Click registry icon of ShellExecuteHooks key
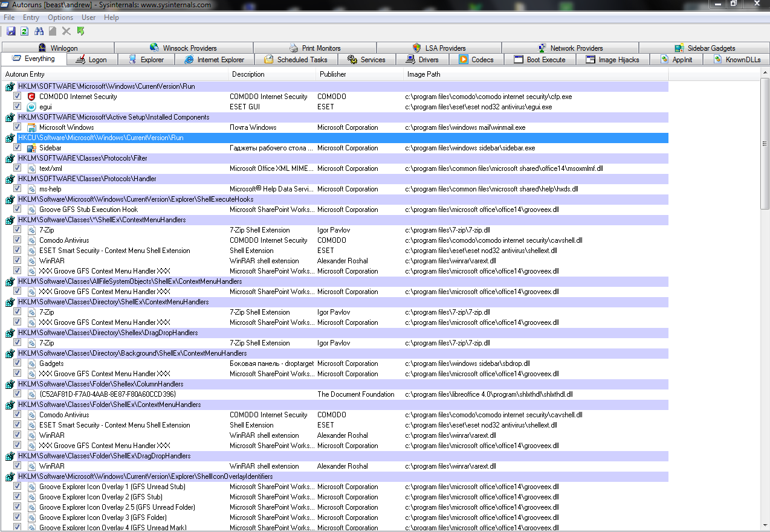 tap(10, 199)
